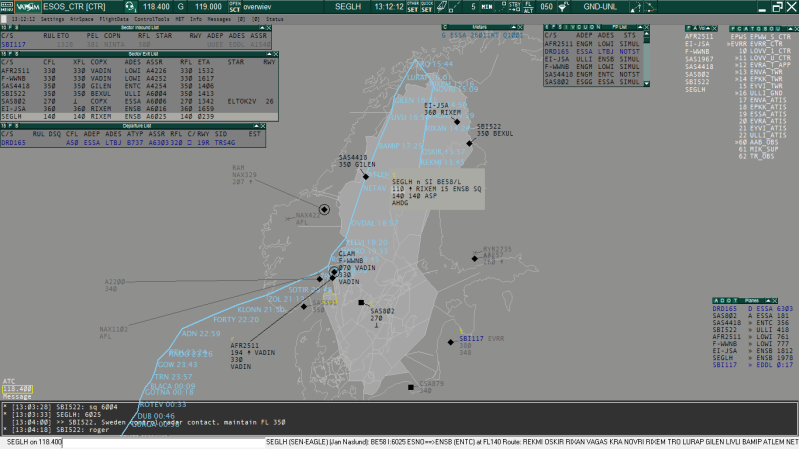Click the bottom message input field

coord(400,441)
